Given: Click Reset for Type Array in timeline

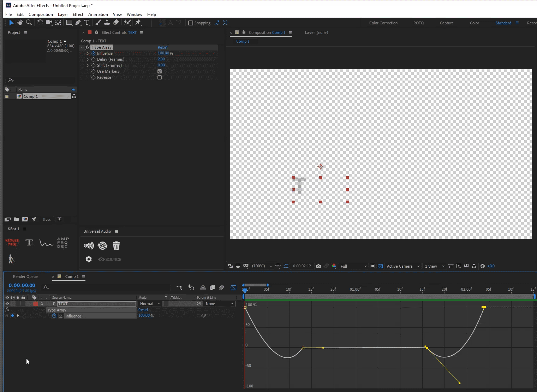Looking at the screenshot, I should pyautogui.click(x=143, y=310).
